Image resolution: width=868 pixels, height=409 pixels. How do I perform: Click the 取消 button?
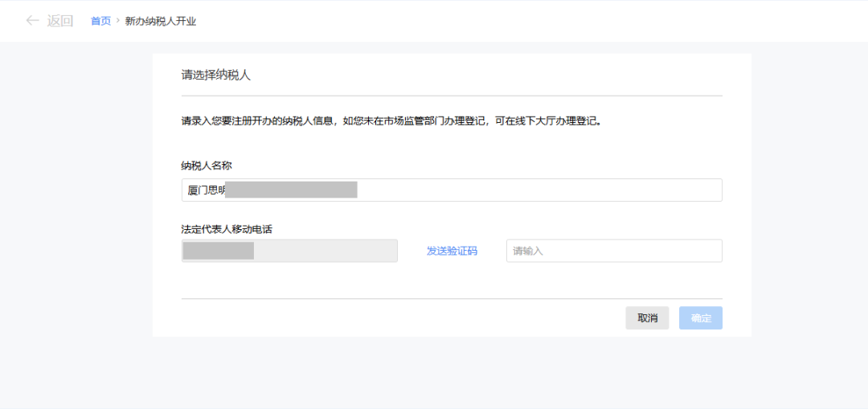point(647,318)
